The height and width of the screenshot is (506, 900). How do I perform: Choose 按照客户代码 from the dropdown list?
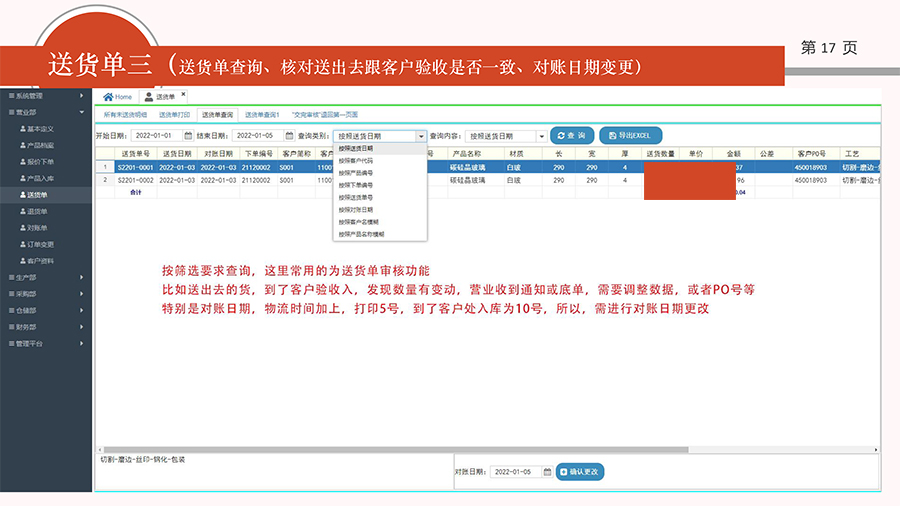tap(380, 161)
